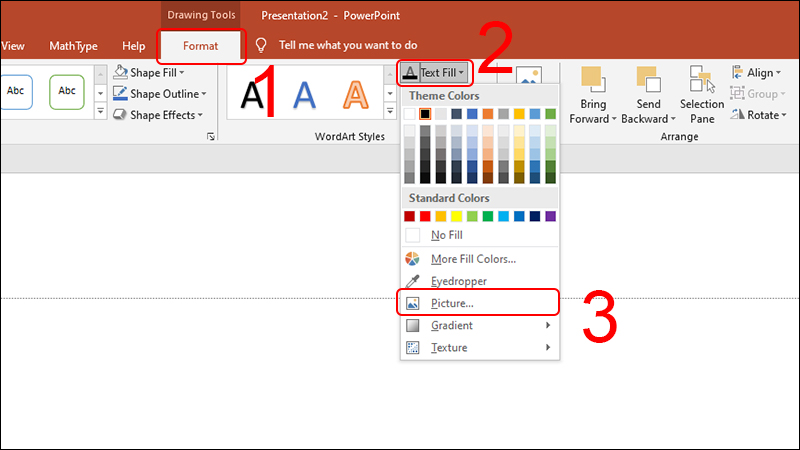Select the green outlined Abc shape style
Image resolution: width=800 pixels, height=450 pixels.
tap(67, 92)
